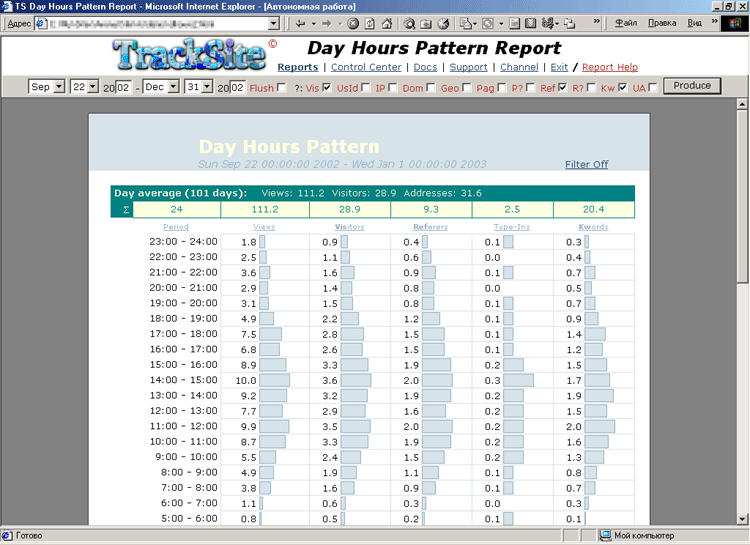Image resolution: width=750 pixels, height=545 pixels.
Task: Click the TrackSite logo
Action: 189,55
